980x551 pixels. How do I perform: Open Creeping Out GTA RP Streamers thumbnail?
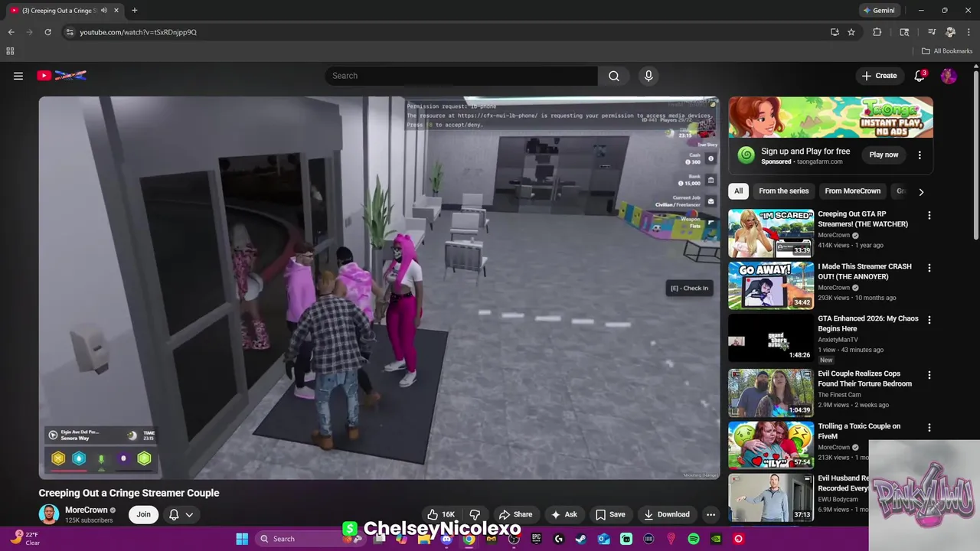(771, 233)
